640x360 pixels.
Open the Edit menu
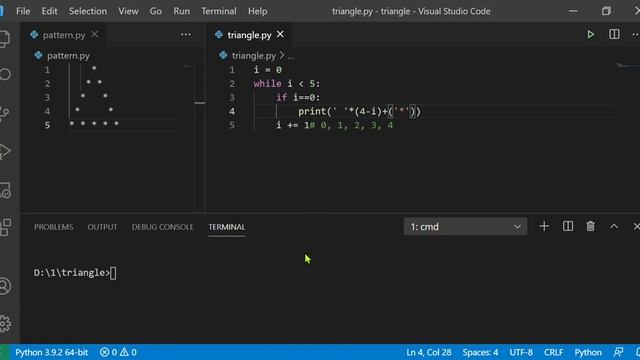coord(49,11)
